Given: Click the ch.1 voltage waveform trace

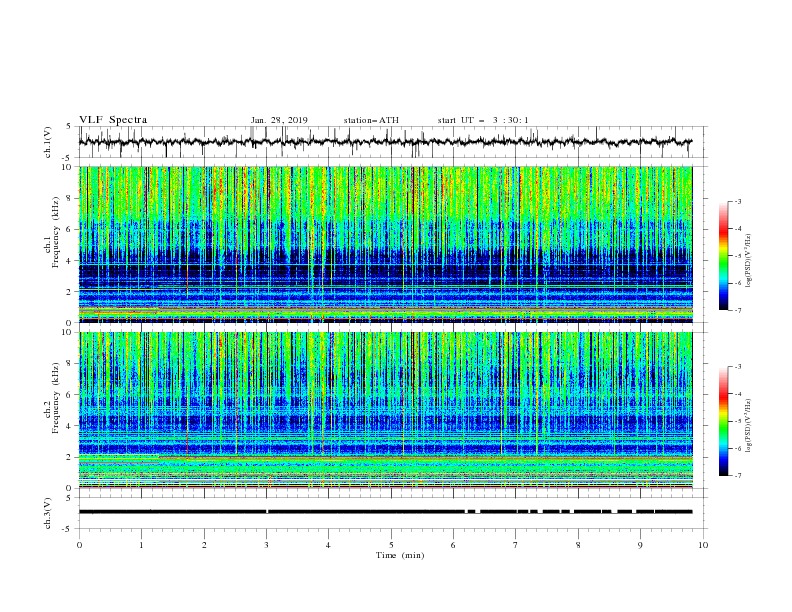Looking at the screenshot, I should (385, 142).
